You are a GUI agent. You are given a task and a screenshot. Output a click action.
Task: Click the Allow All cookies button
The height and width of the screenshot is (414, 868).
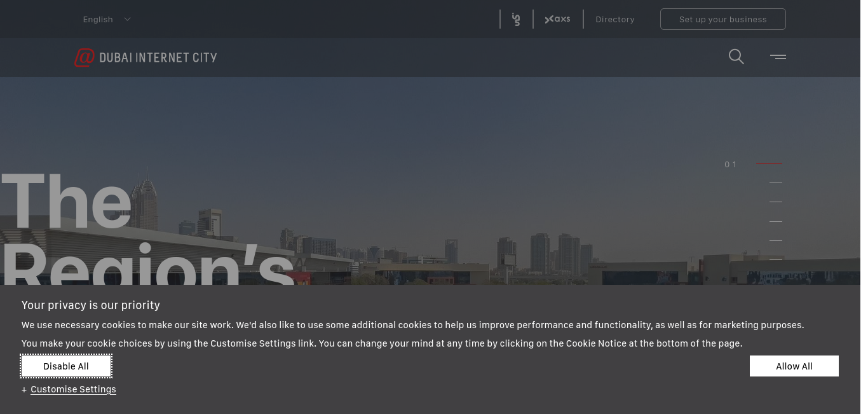click(x=794, y=366)
